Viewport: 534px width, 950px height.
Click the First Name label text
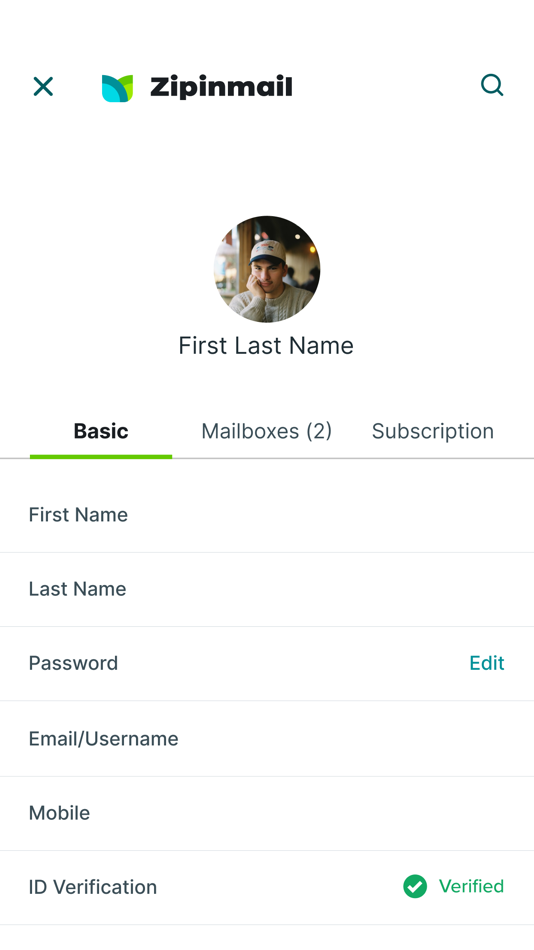(78, 515)
